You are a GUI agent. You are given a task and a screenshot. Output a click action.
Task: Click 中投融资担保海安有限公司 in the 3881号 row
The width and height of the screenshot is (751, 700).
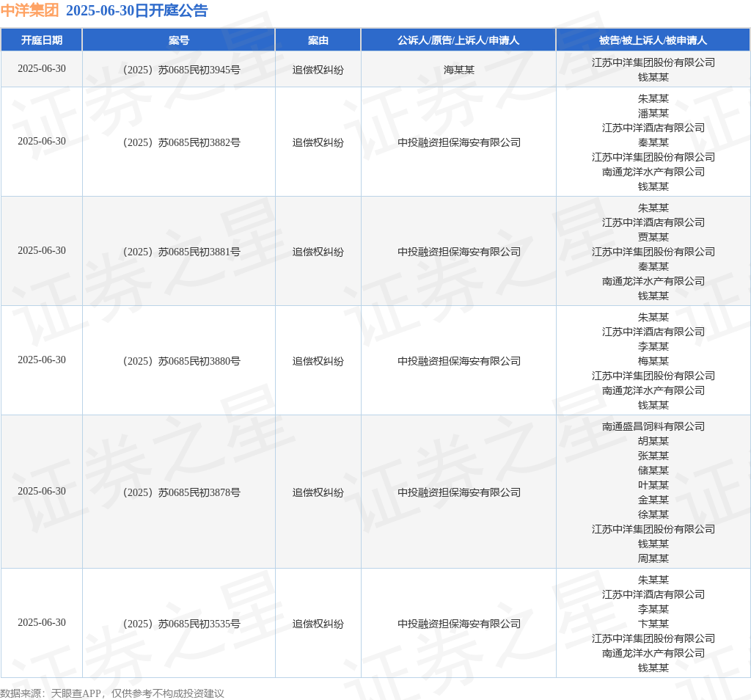459,252
